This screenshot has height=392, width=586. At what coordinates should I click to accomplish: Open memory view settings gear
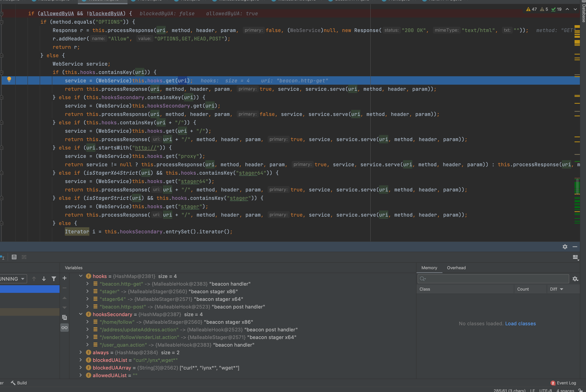coord(575,279)
